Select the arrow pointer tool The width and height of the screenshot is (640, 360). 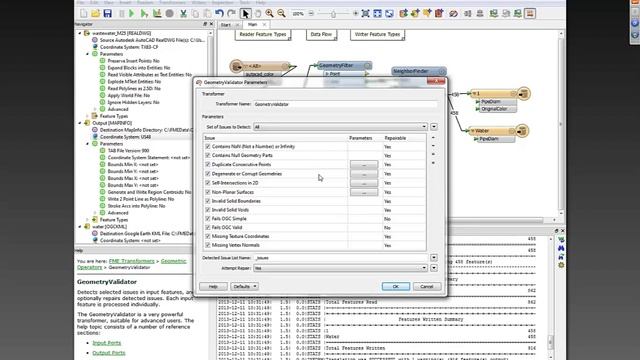245,13
